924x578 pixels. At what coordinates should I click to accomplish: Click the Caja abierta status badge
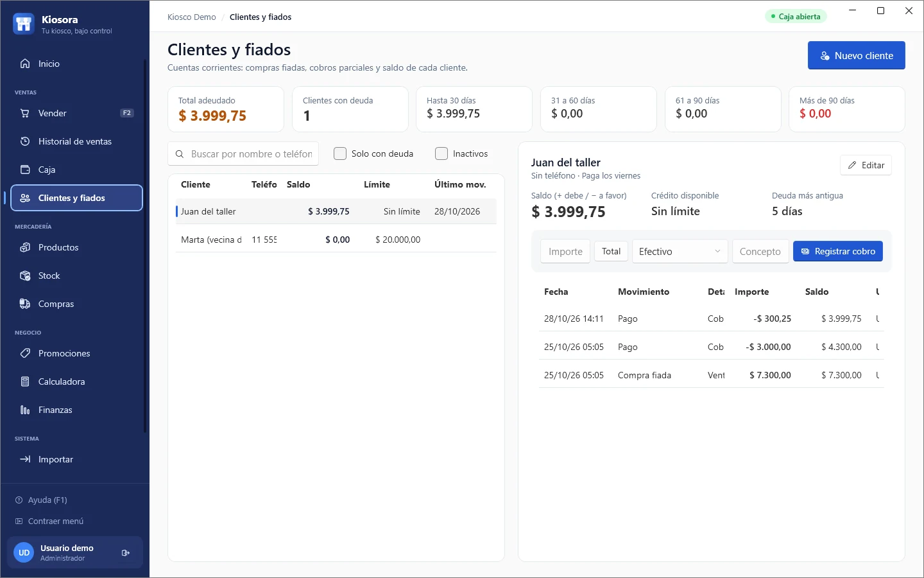tap(796, 17)
